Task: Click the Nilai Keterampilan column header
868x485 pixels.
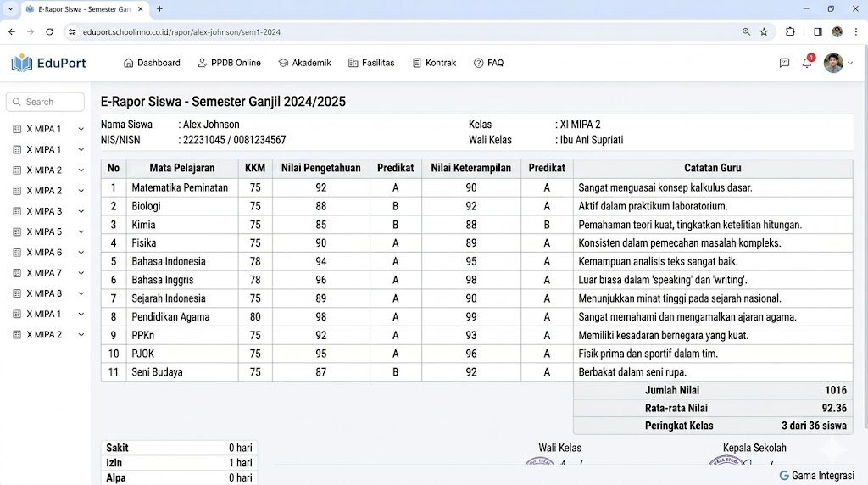Action: [x=471, y=169]
